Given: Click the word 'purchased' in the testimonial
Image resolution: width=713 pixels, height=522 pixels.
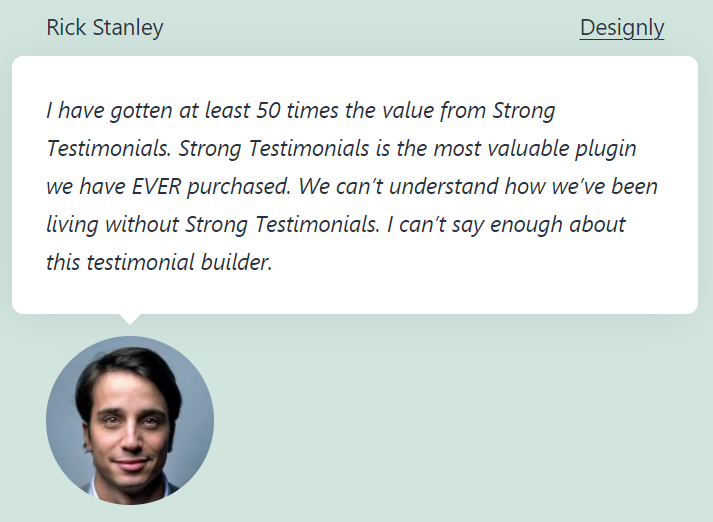Looking at the screenshot, I should pyautogui.click(x=238, y=187).
